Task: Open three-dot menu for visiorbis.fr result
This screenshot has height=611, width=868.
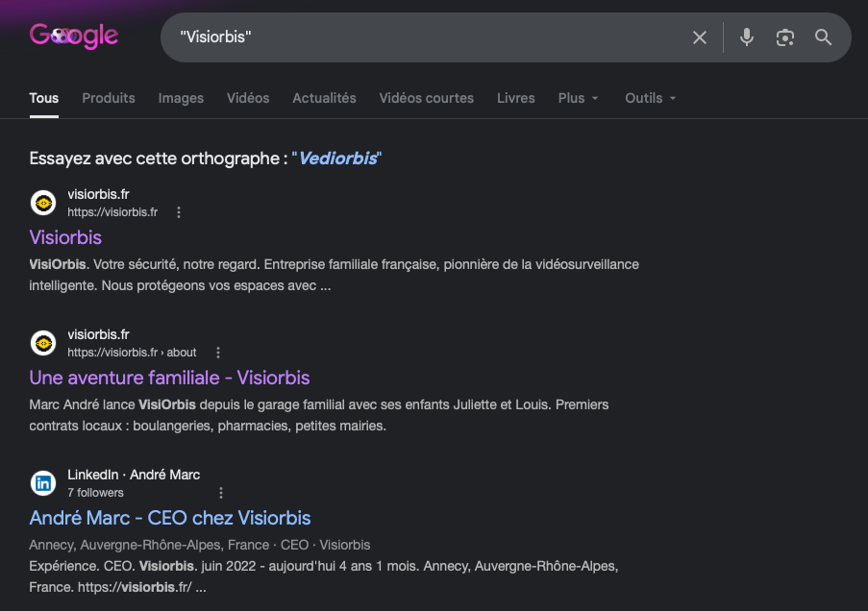Action: (x=178, y=212)
